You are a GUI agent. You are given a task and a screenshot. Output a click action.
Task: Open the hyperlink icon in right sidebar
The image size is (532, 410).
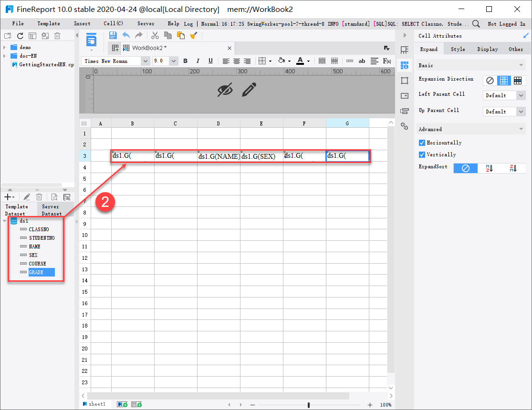click(x=405, y=126)
